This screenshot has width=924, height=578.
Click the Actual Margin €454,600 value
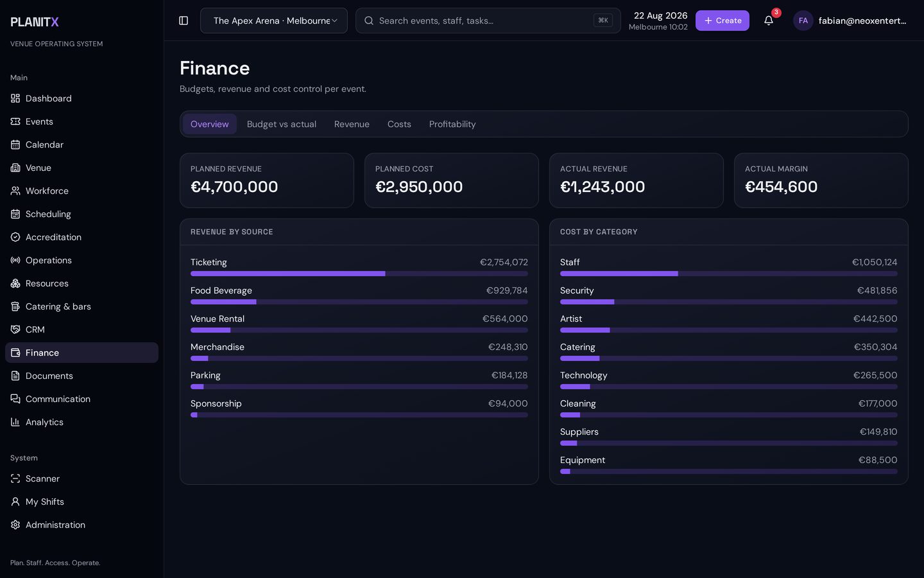click(x=781, y=187)
